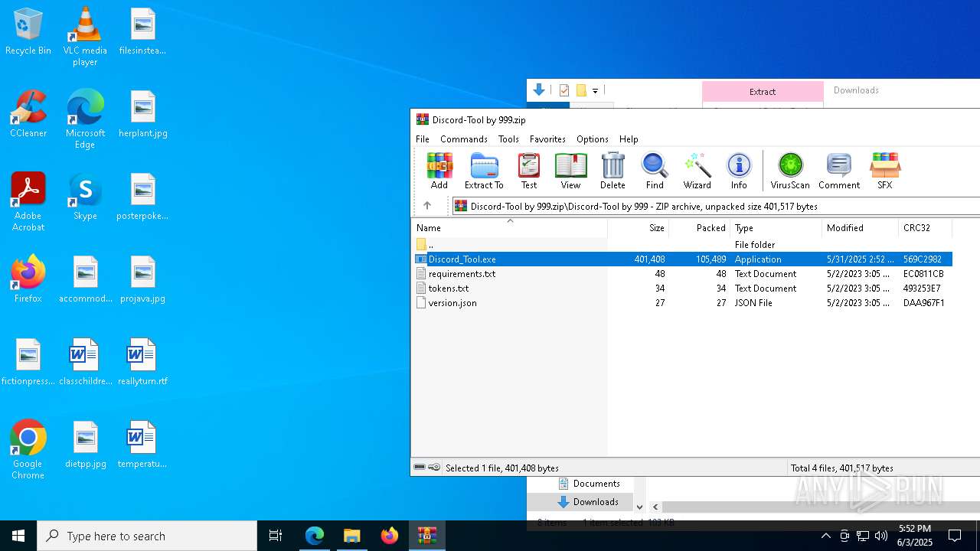Select Discord_Tool.exe file row
This screenshot has width=980, height=551.
pyautogui.click(x=681, y=259)
